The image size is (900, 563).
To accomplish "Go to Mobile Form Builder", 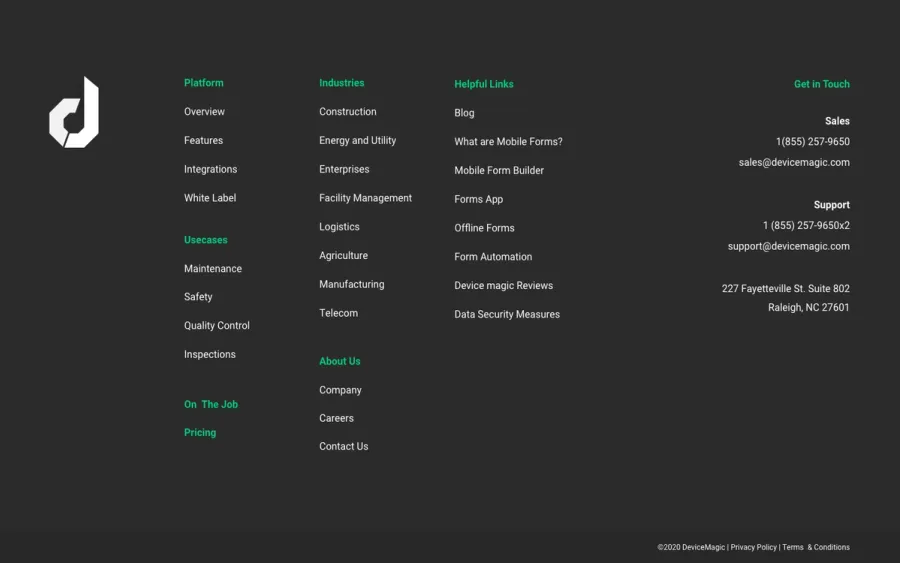I will pyautogui.click(x=499, y=170).
